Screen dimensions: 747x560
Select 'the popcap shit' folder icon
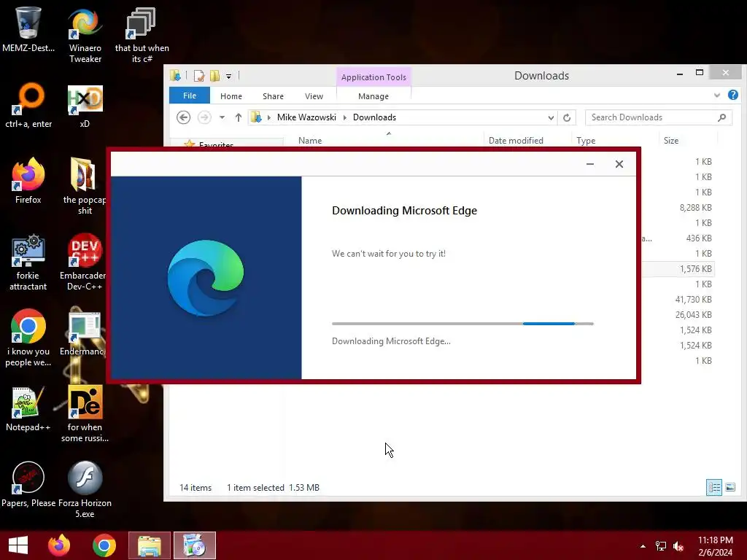[85, 187]
